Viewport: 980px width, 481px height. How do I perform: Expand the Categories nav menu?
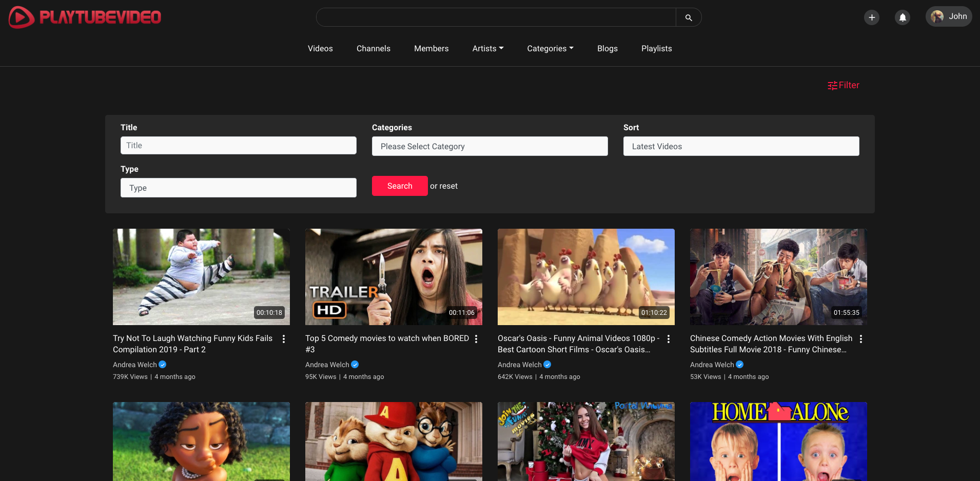pos(550,48)
